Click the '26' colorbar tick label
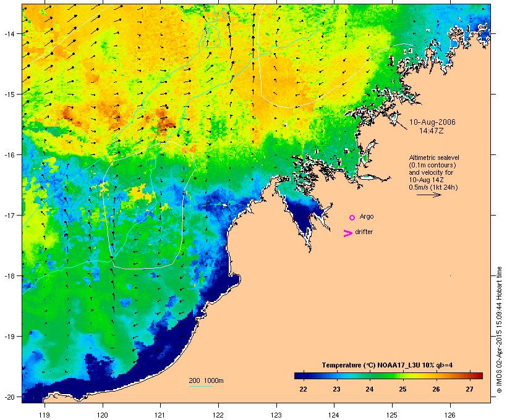This screenshot has height=420, width=507. click(436, 389)
